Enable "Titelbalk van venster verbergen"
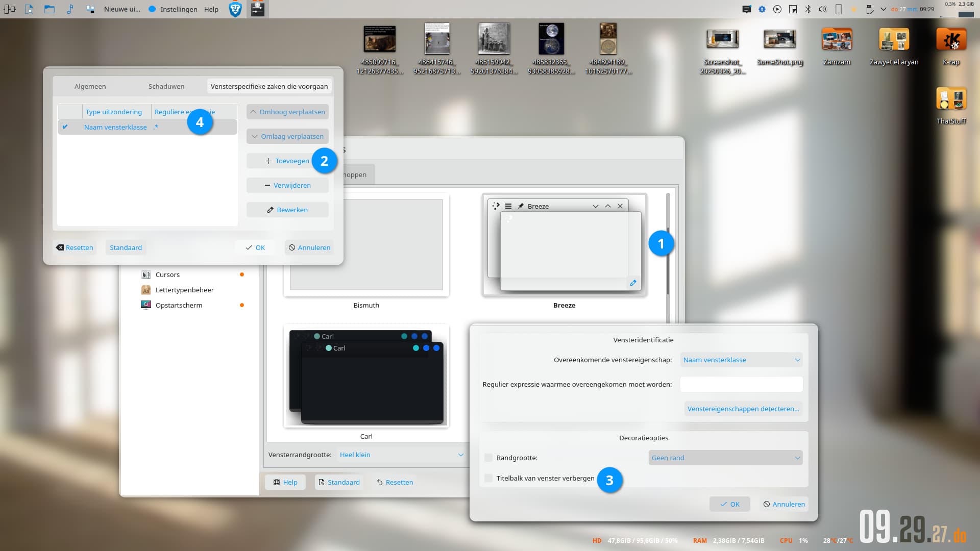Screen dimensions: 980x551 pyautogui.click(x=488, y=478)
